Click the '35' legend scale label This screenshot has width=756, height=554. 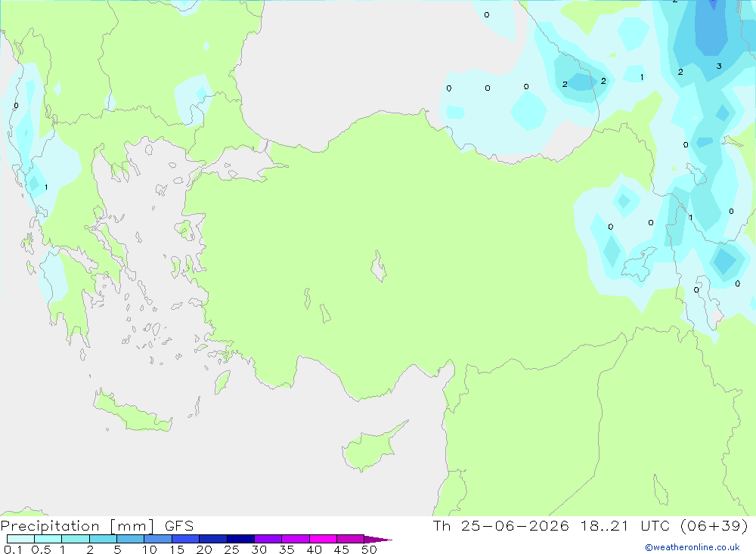pyautogui.click(x=287, y=549)
